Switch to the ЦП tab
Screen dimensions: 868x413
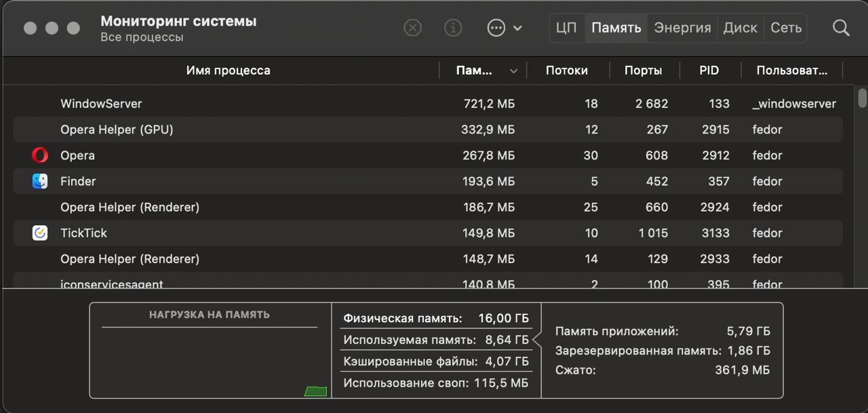coord(566,28)
